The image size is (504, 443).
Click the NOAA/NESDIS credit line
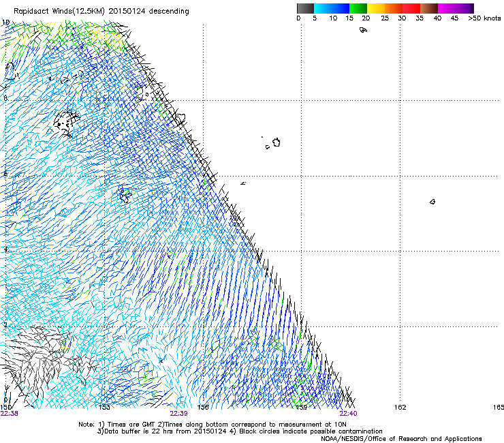point(401,439)
